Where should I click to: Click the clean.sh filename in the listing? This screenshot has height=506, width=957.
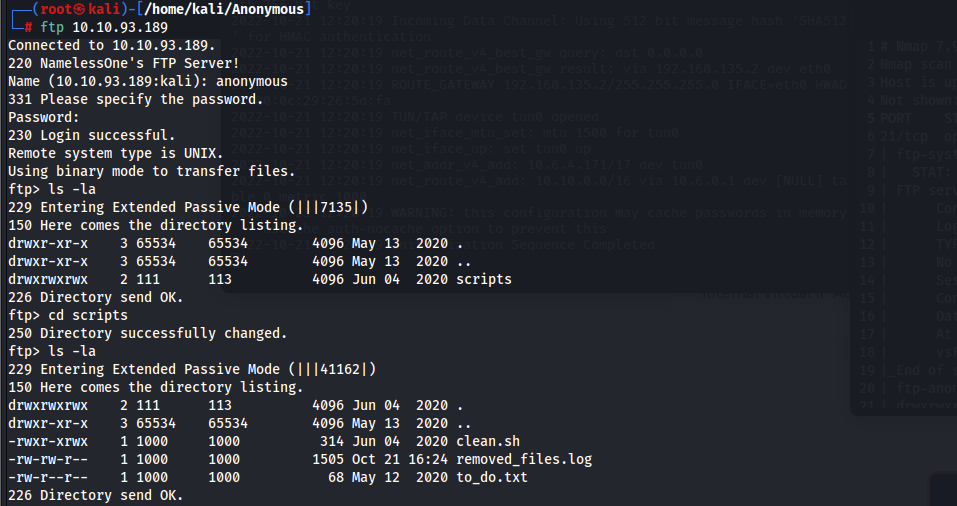[487, 441]
